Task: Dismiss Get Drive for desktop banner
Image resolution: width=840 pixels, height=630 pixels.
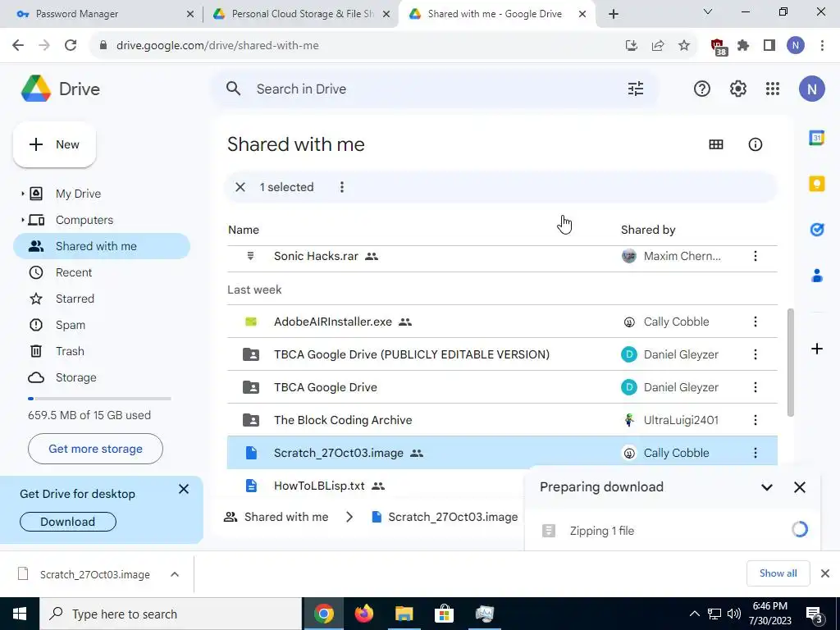Action: click(183, 489)
